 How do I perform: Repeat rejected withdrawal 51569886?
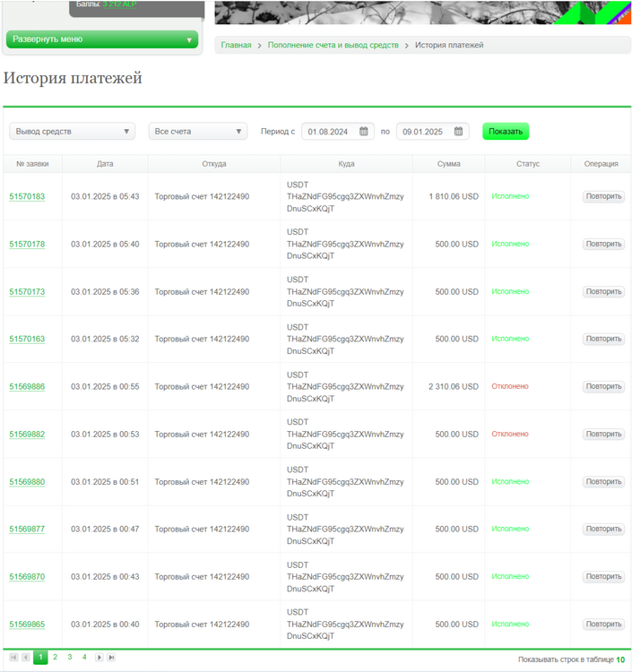[603, 386]
